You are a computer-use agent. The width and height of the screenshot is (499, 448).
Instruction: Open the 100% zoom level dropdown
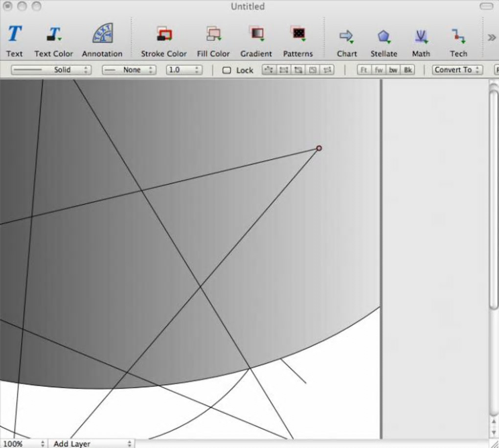[x=23, y=444]
